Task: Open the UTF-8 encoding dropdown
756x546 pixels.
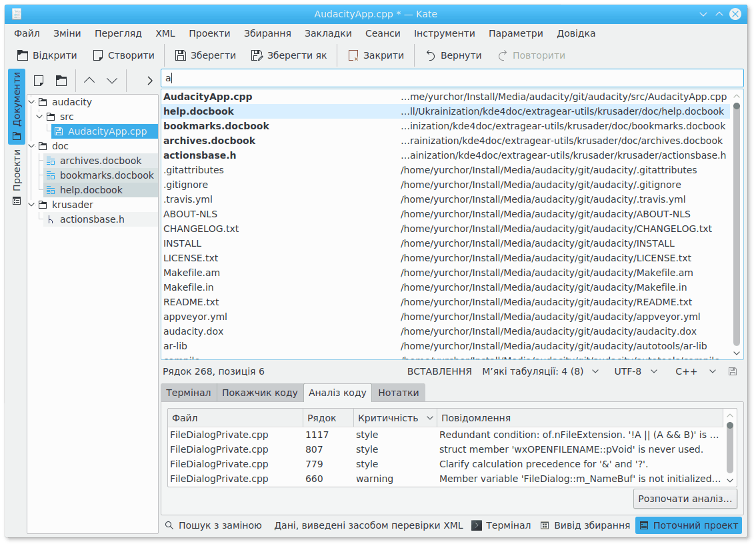Action: pos(633,371)
